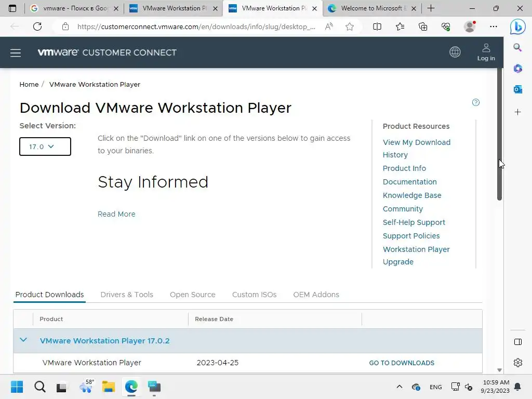This screenshot has width=532, height=399.
Task: Open Microsoft 365 sidebar icon
Action: [x=518, y=69]
